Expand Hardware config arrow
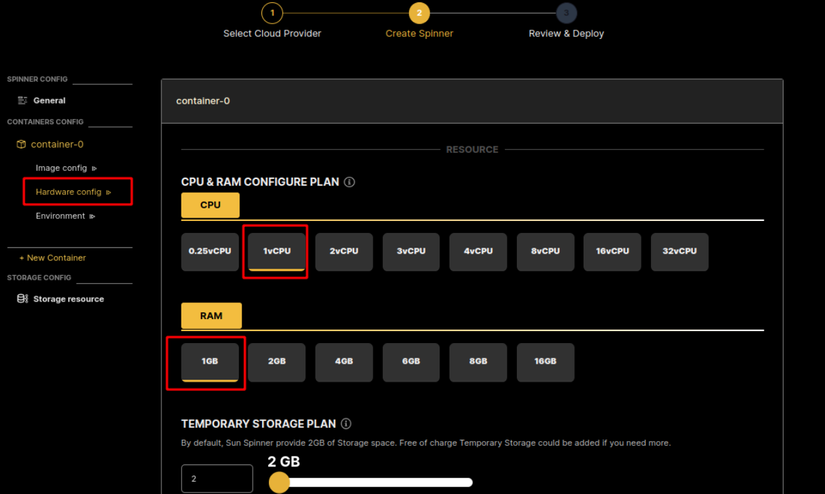The width and height of the screenshot is (825, 494). tap(108, 193)
